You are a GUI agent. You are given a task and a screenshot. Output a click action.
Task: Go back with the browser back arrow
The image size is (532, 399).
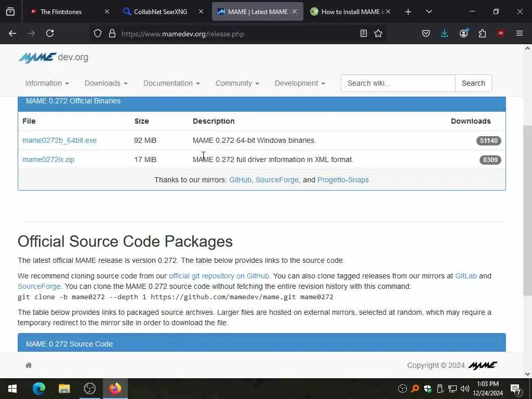pyautogui.click(x=12, y=33)
